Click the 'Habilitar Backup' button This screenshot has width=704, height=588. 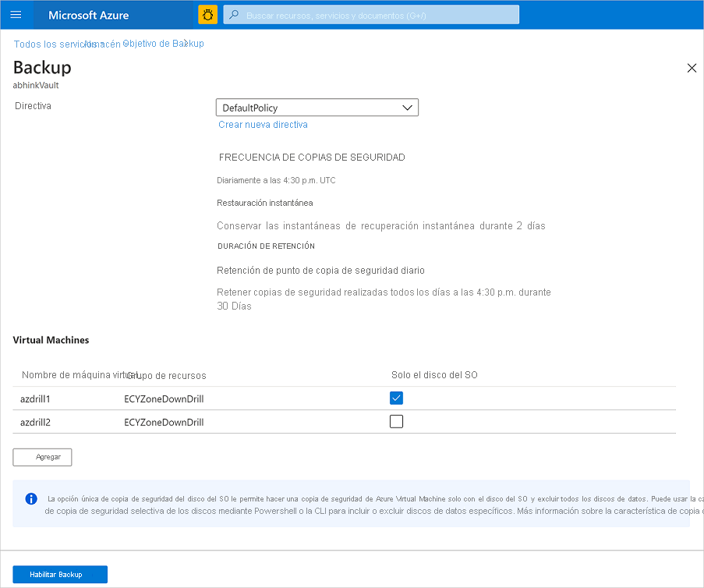59,574
